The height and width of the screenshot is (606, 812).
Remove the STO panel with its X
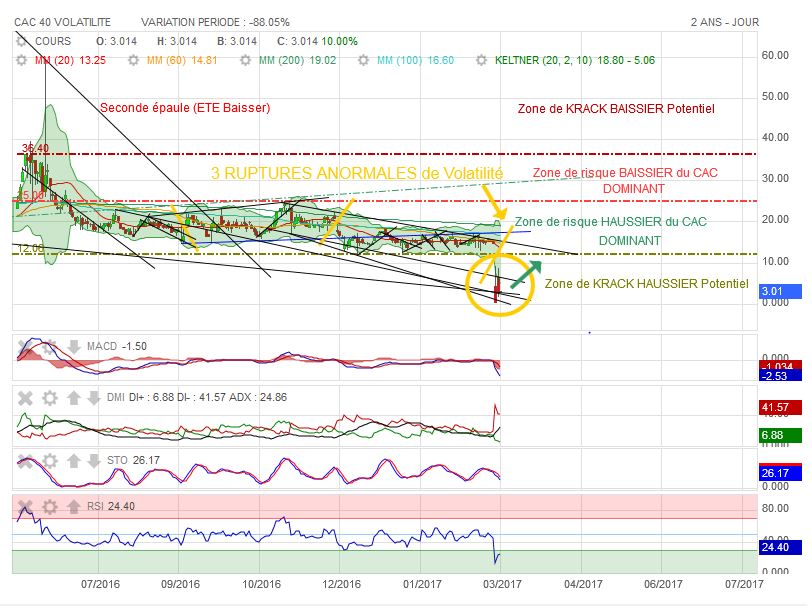[x=25, y=460]
